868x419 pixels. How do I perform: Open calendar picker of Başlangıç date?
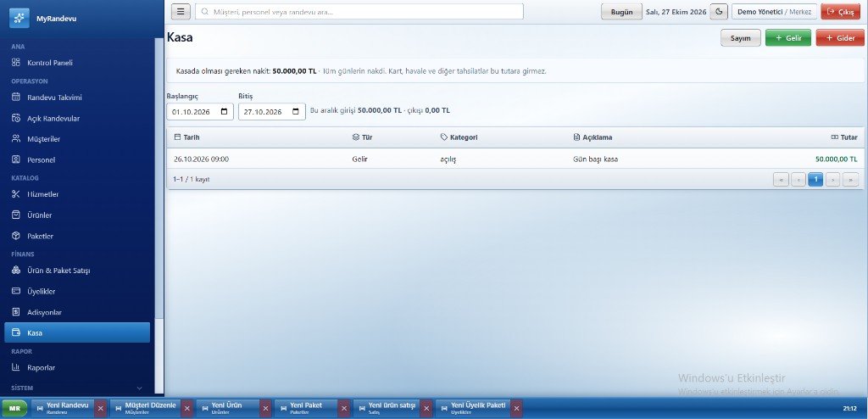tap(224, 111)
